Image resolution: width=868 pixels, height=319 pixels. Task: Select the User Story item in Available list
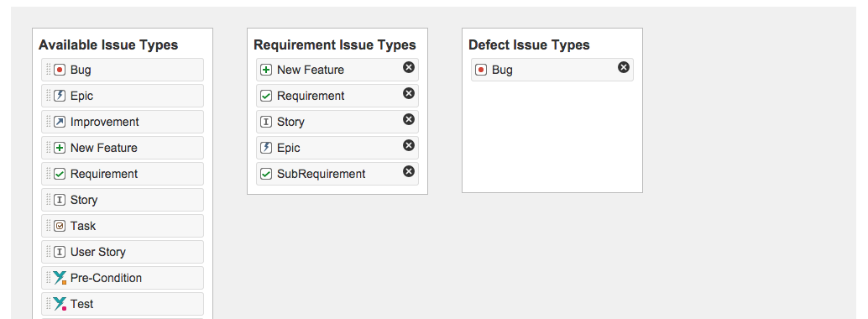[123, 252]
